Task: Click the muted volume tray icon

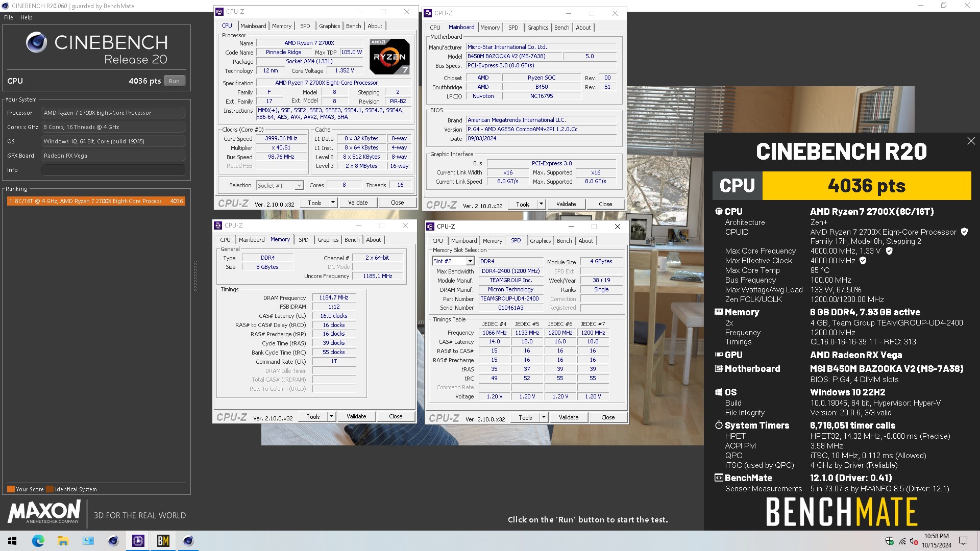Action: coord(914,541)
